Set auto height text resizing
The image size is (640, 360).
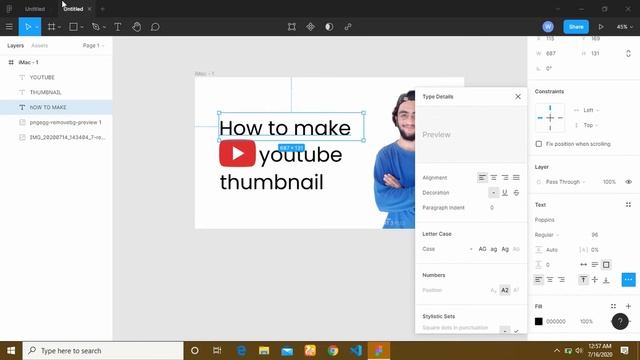coord(595,265)
